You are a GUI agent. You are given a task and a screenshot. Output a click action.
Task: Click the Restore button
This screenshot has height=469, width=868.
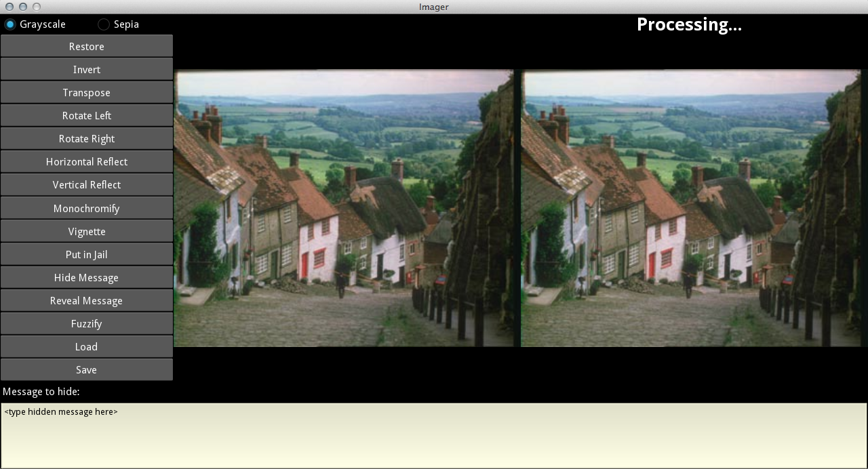(87, 47)
